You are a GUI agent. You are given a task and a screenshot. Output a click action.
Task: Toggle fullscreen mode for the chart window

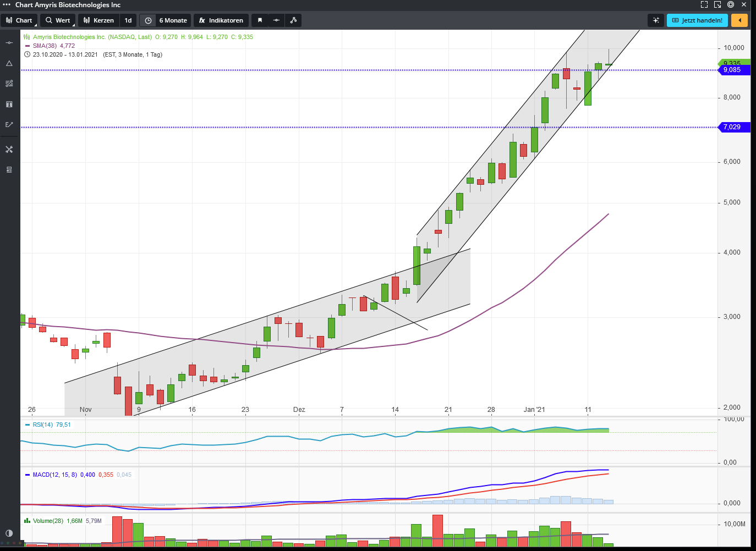(704, 4)
